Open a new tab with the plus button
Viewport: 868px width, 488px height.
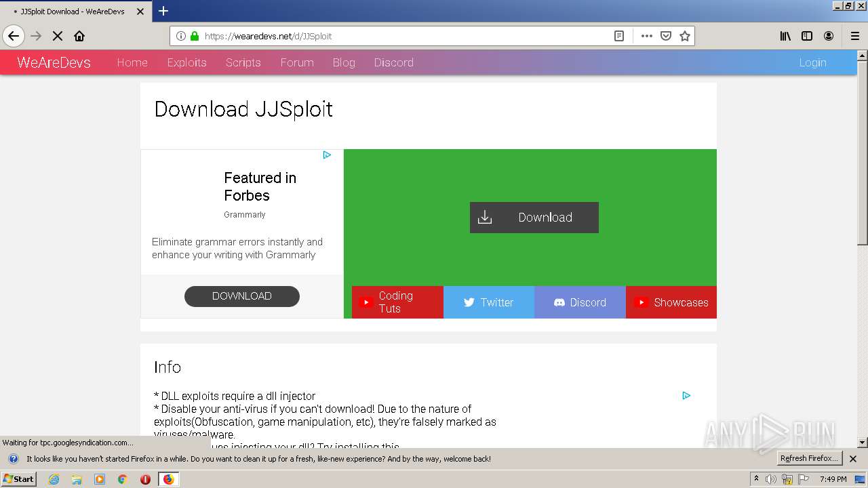(x=163, y=11)
